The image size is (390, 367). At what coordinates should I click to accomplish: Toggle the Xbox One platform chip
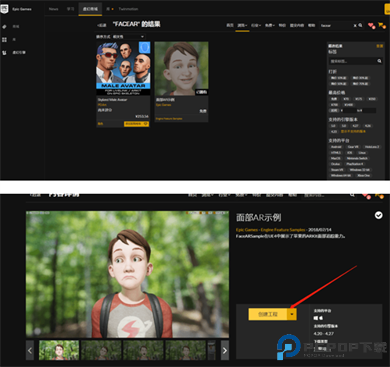pyautogui.click(x=364, y=175)
